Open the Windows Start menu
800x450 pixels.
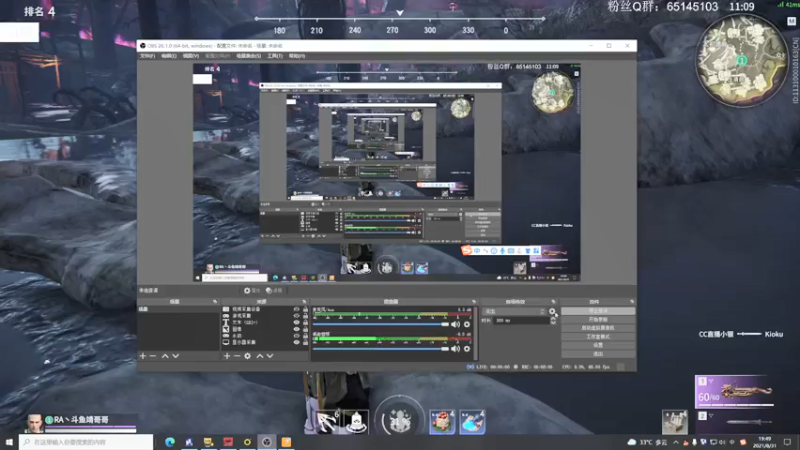click(9, 442)
